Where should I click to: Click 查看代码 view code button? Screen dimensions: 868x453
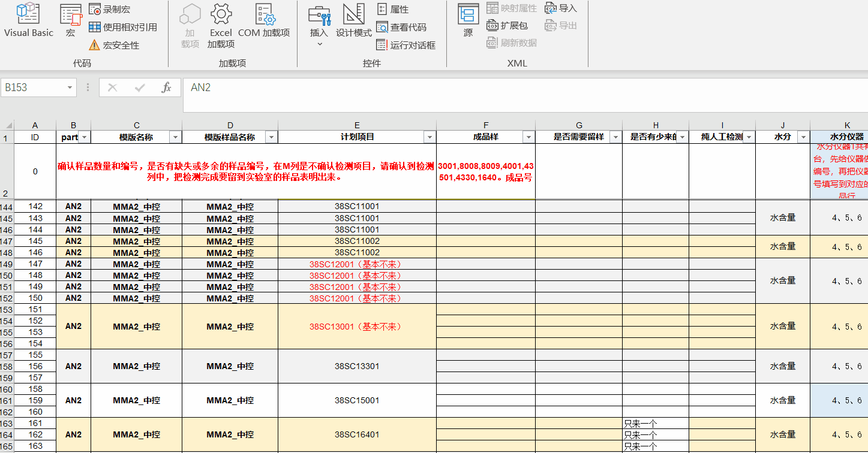pos(401,27)
